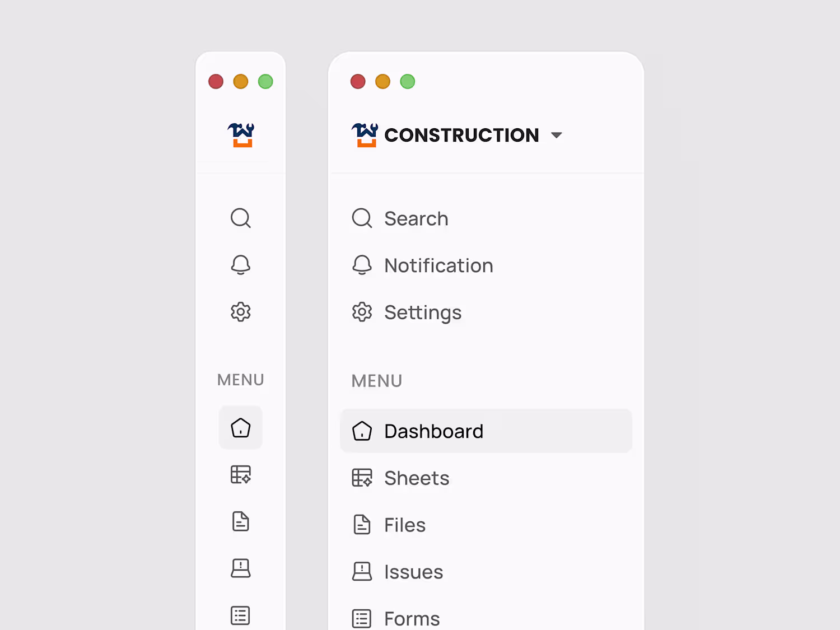840x630 pixels.
Task: Open forms list icon in collapsed sidebar
Action: [240, 615]
